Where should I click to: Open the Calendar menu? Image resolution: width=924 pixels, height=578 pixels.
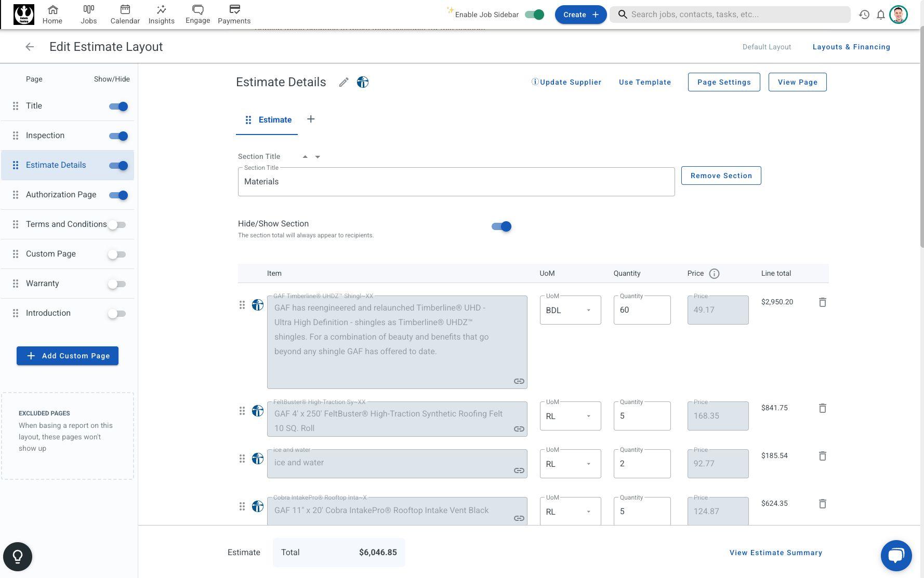(x=125, y=15)
